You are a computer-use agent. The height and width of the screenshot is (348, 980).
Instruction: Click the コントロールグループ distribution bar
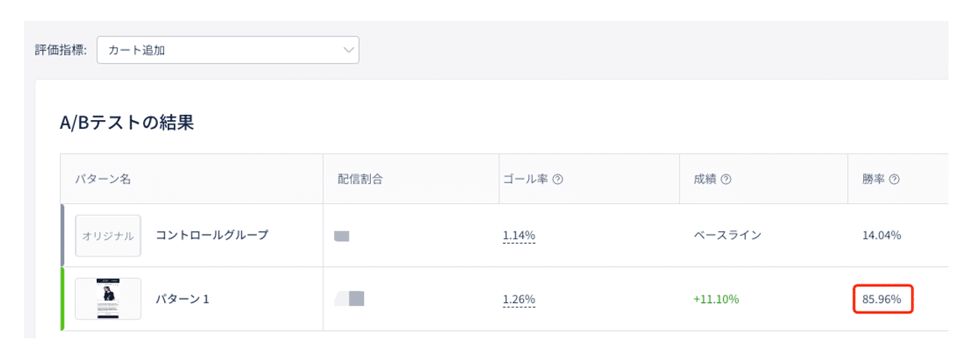coord(342,236)
